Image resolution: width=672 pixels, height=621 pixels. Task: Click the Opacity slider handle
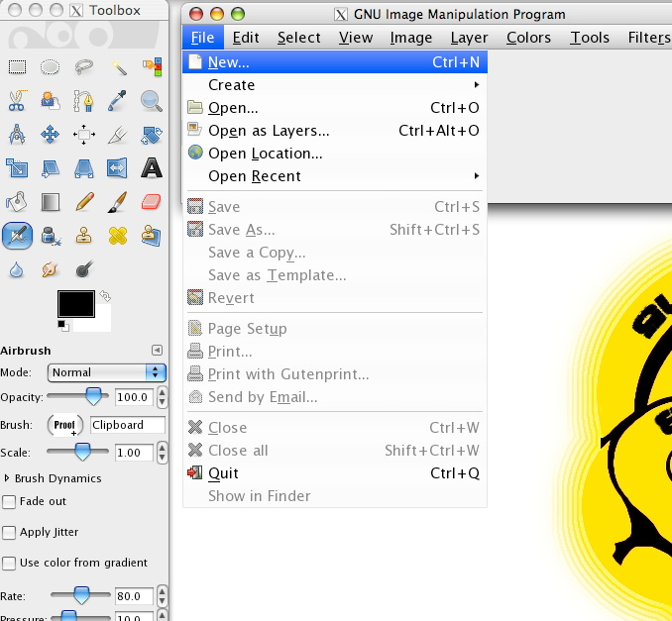[93, 396]
